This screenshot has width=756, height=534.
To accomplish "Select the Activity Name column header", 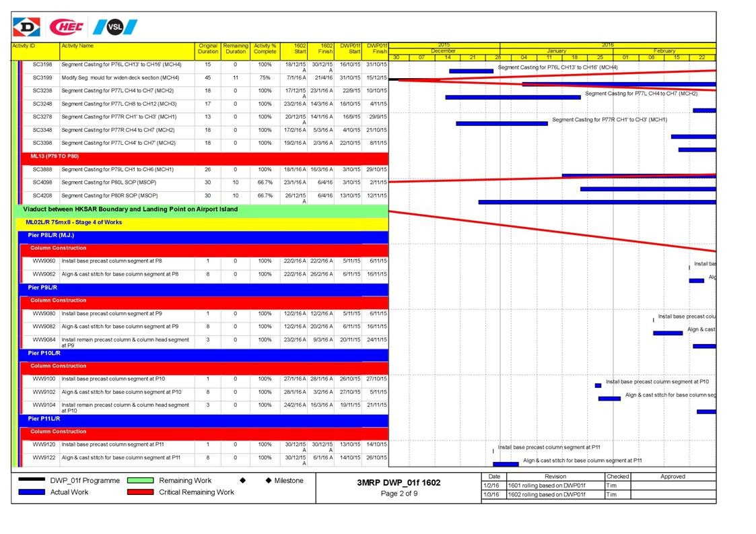I will pyautogui.click(x=127, y=51).
